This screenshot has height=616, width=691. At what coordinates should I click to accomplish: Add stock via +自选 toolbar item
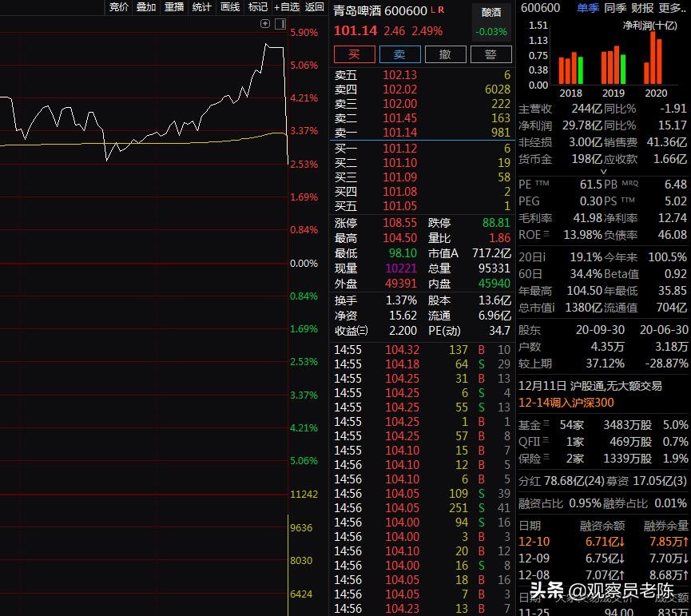(287, 6)
